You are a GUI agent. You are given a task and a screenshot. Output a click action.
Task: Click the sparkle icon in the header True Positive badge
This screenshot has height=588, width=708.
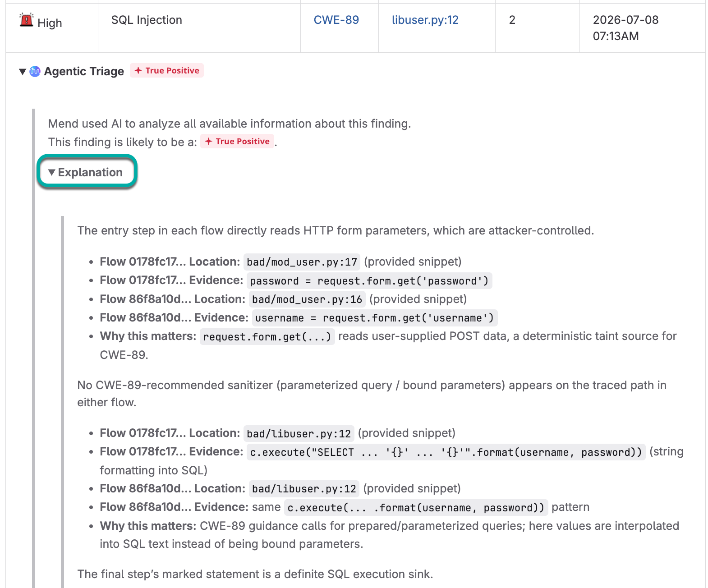point(138,70)
